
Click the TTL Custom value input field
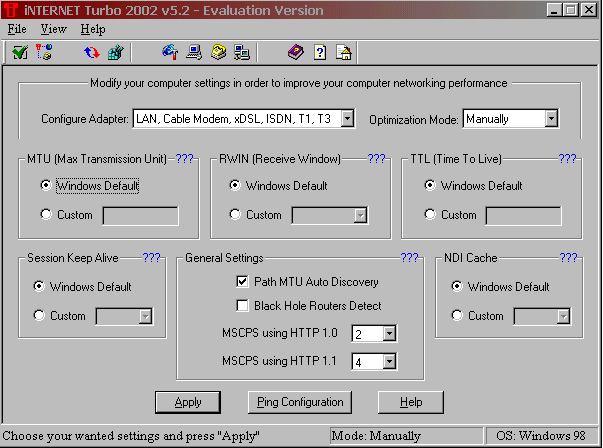(523, 215)
